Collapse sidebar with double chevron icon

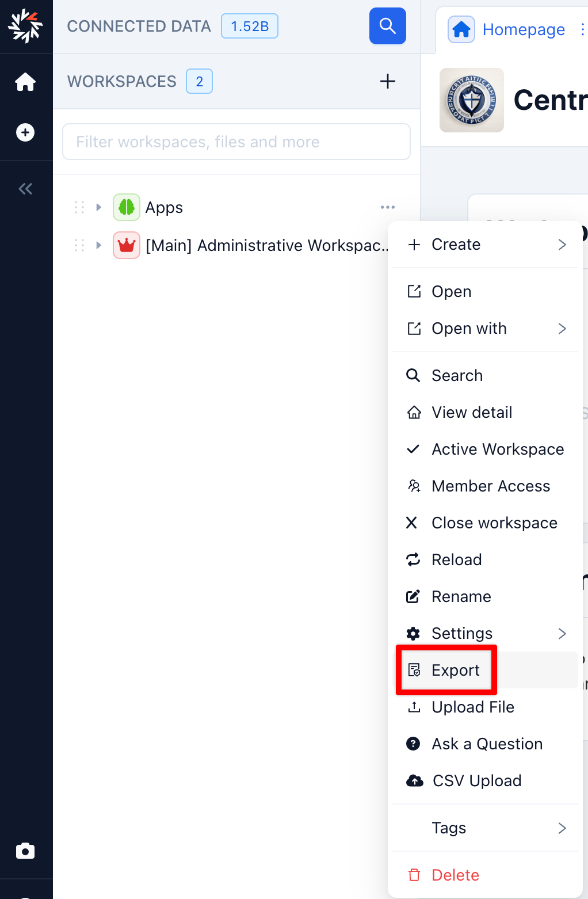point(25,189)
